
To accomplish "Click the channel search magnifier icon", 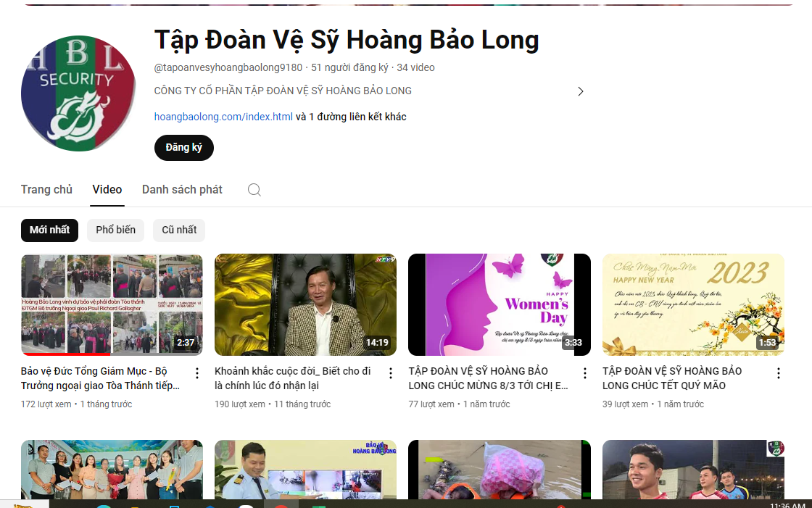I will pyautogui.click(x=254, y=190).
